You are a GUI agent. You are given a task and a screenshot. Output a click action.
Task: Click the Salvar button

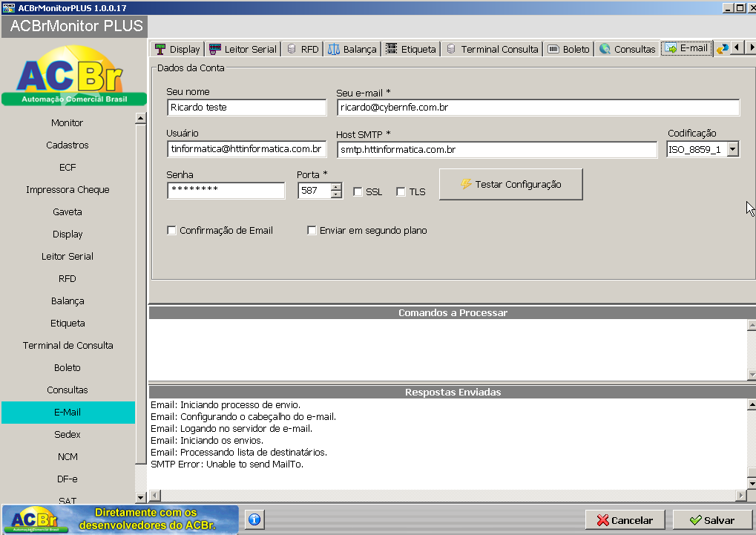pyautogui.click(x=713, y=520)
